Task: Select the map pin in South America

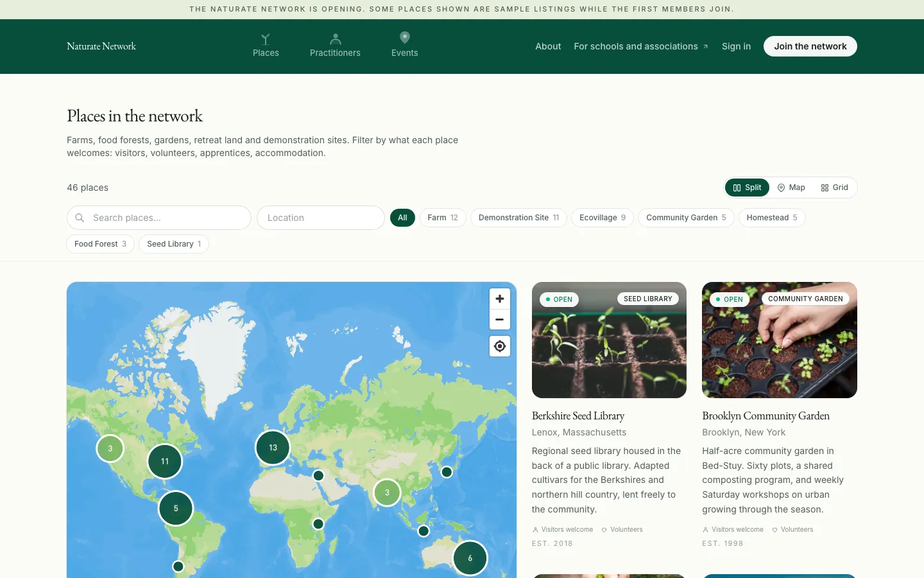Action: tap(178, 566)
